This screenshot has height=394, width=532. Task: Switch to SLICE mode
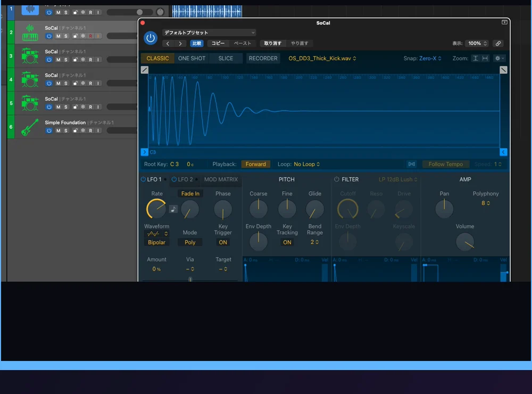click(226, 59)
